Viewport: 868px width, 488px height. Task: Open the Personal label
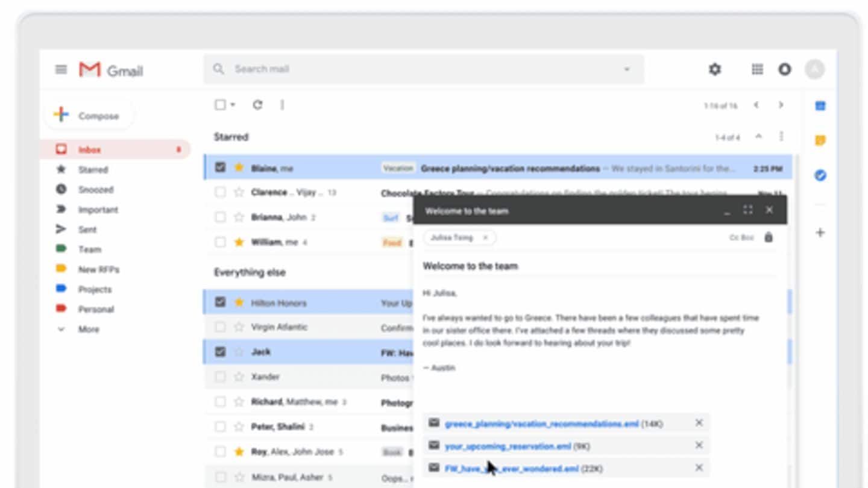pyautogui.click(x=96, y=309)
